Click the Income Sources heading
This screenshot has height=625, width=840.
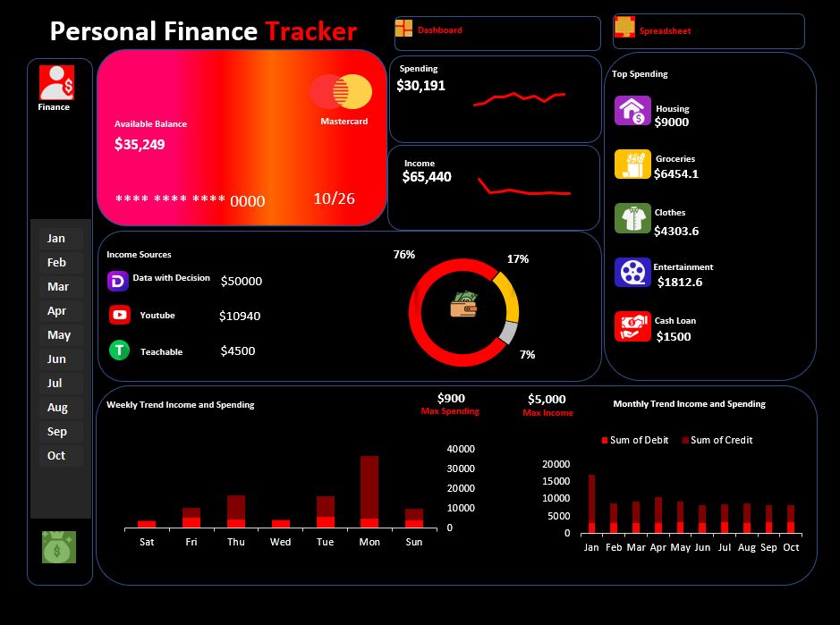click(x=139, y=255)
